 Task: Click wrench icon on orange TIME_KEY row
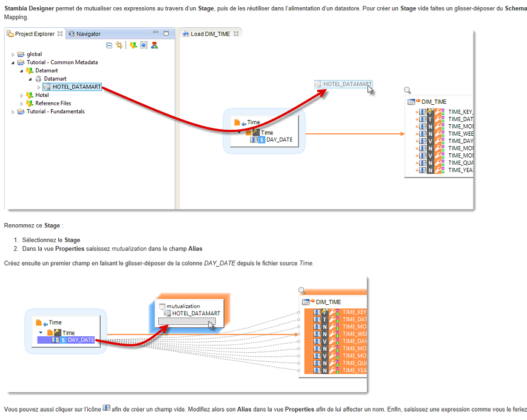[x=333, y=312]
